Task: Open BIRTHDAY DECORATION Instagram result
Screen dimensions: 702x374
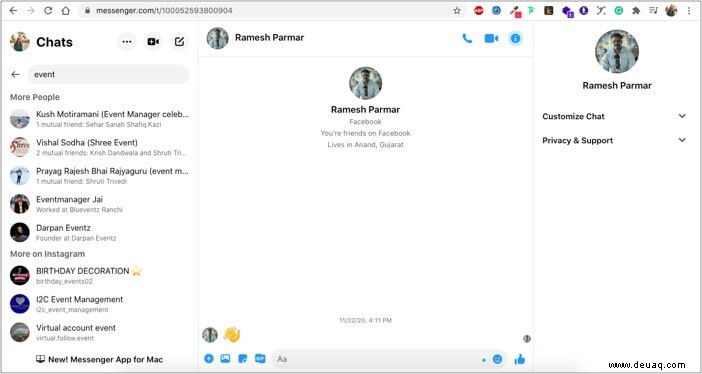Action: click(x=99, y=275)
